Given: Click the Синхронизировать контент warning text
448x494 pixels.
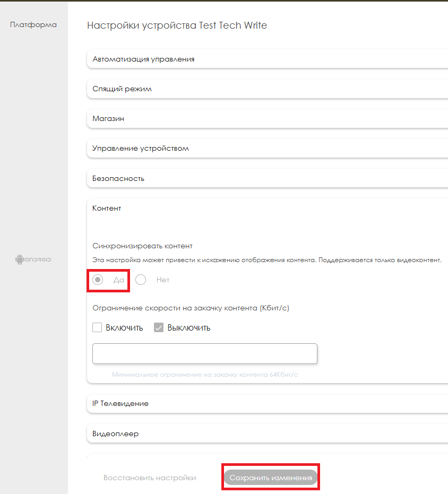Looking at the screenshot, I should tap(267, 260).
